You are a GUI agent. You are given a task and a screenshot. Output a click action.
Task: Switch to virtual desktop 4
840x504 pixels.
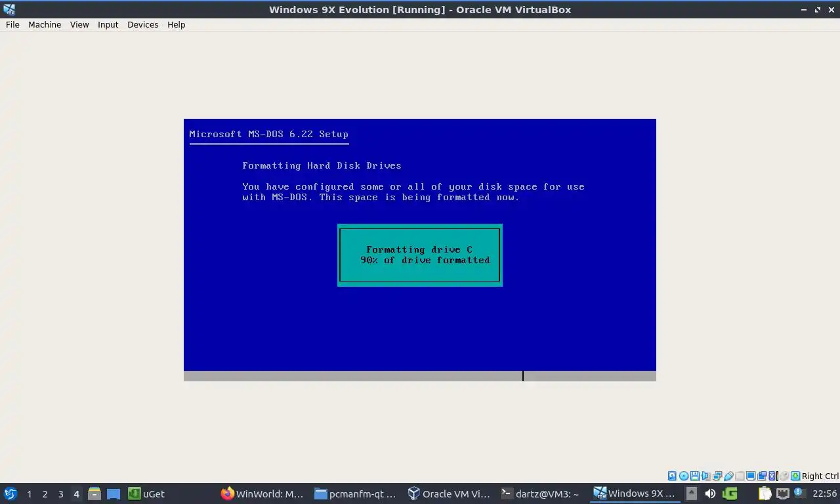pyautogui.click(x=76, y=494)
